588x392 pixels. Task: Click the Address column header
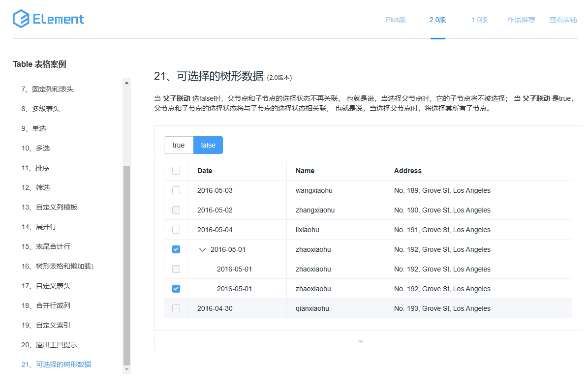coord(408,171)
